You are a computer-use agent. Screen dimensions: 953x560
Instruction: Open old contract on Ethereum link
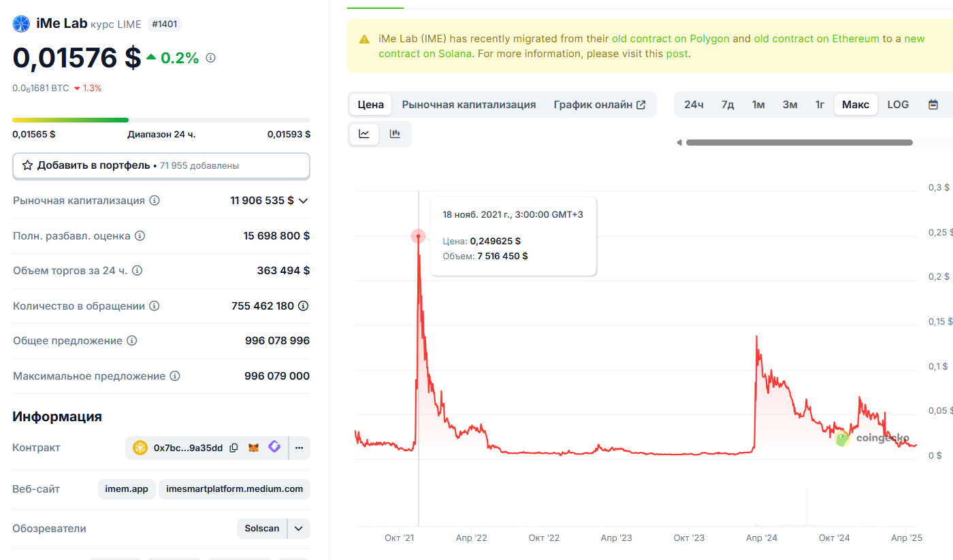817,39
